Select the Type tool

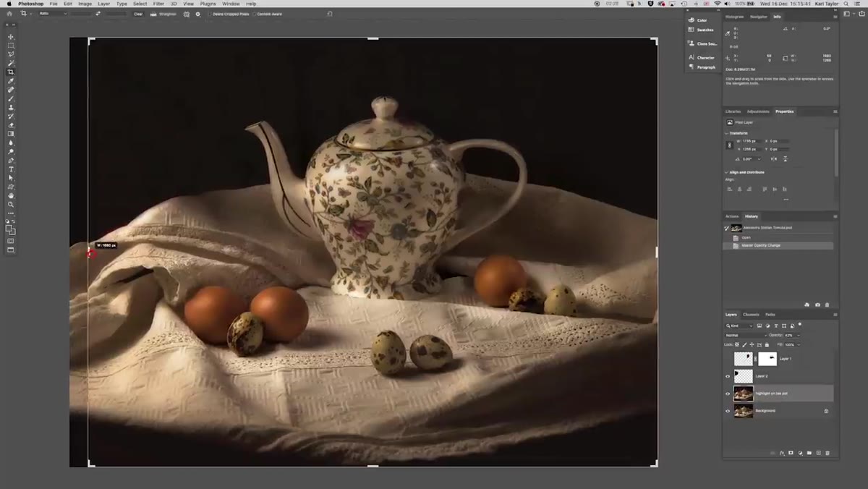[11, 169]
